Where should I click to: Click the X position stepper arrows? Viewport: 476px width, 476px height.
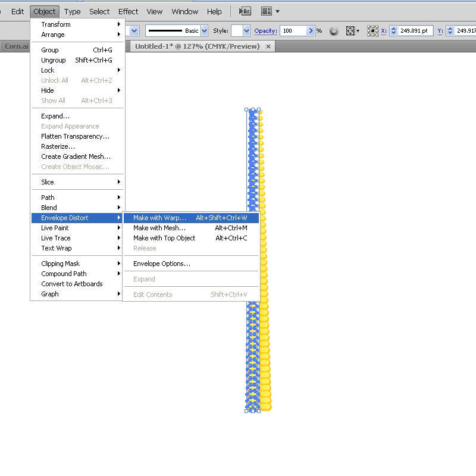(x=394, y=31)
